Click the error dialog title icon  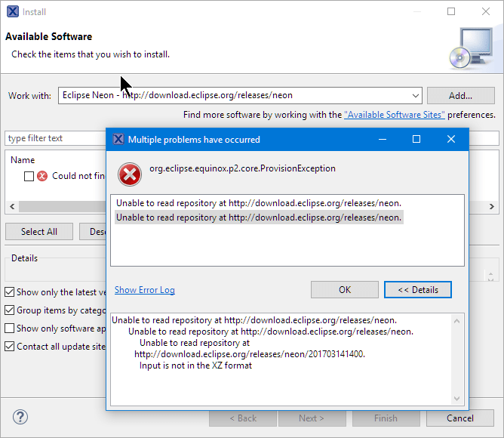click(x=118, y=140)
